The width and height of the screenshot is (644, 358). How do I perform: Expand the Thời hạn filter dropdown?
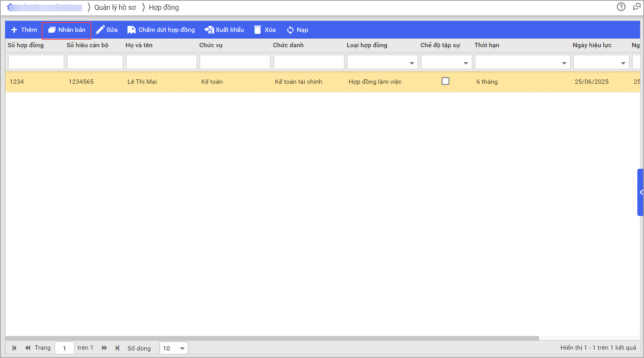tap(564, 63)
